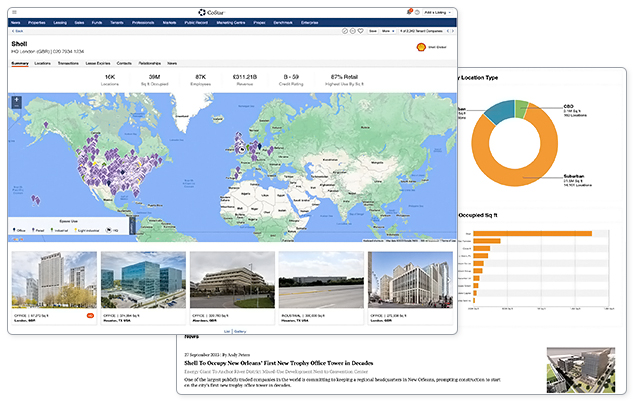Screen dimensions: 640x419
Task: Open the Markets navigation item
Action: pyautogui.click(x=169, y=23)
